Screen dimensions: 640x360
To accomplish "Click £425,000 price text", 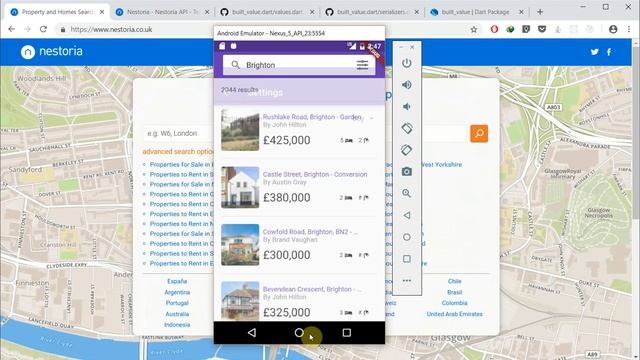I will (x=287, y=140).
